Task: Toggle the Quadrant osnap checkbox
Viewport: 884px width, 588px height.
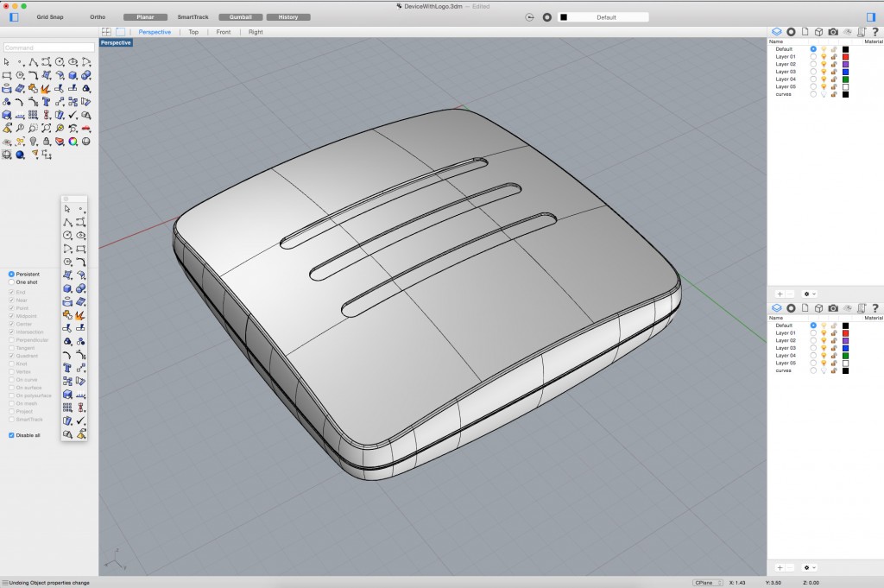Action: [x=11, y=356]
